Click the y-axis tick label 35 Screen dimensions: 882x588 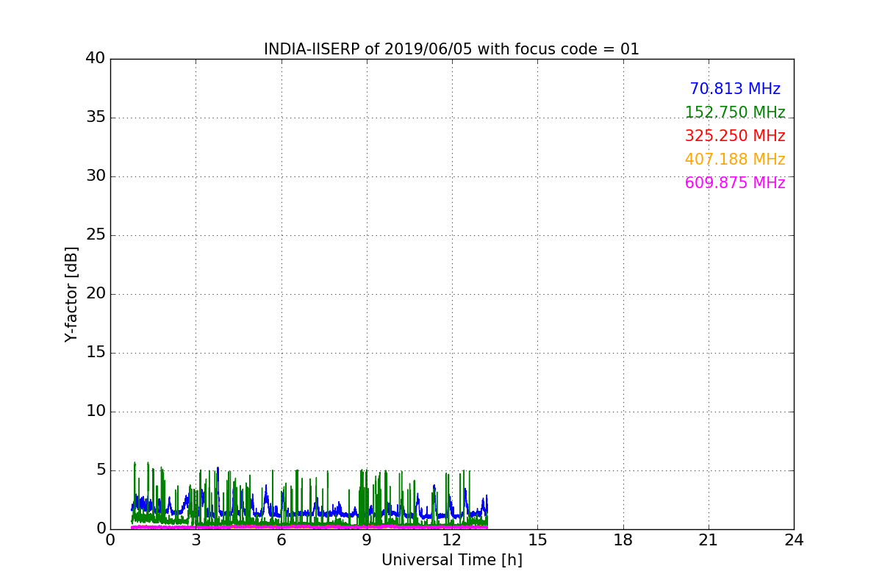[96, 118]
